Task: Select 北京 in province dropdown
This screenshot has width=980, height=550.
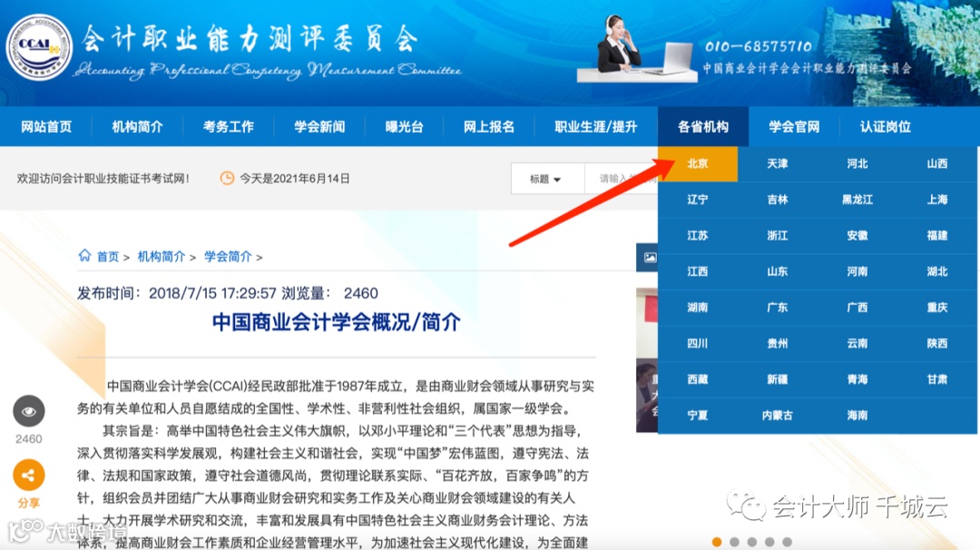Action: click(x=698, y=163)
